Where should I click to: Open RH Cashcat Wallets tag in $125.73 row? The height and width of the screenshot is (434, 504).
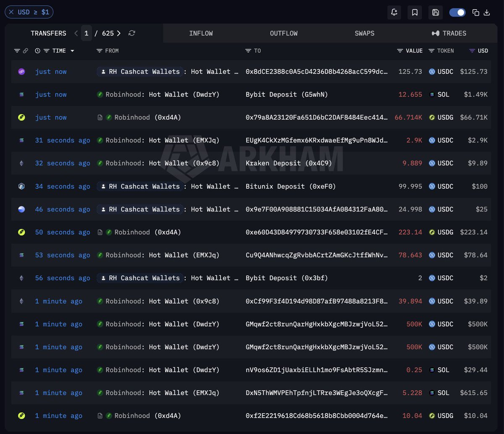coord(141,72)
